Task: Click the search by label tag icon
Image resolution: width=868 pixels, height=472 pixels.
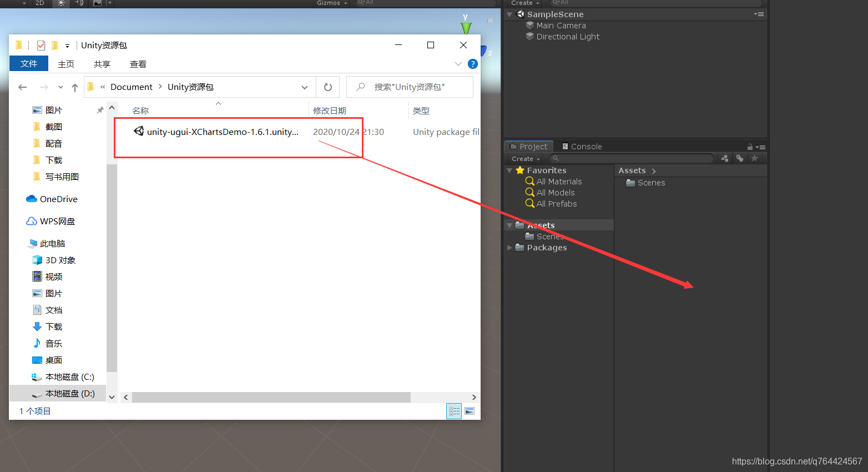Action: tap(740, 159)
